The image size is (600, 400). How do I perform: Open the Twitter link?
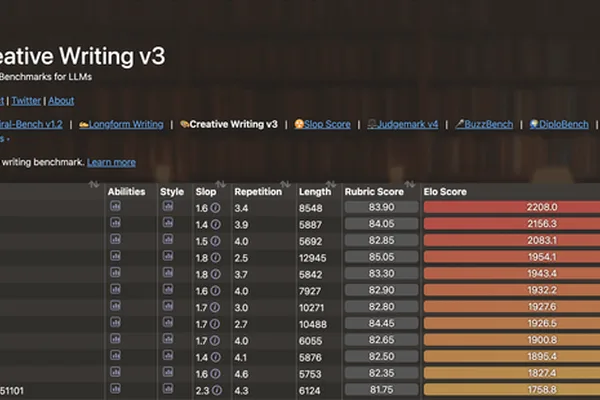click(26, 101)
